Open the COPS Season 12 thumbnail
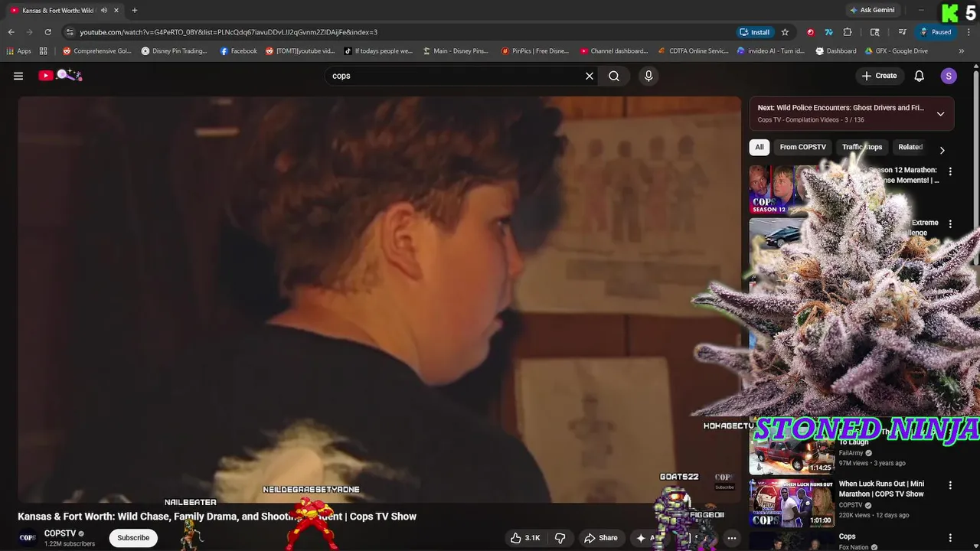 click(x=782, y=189)
